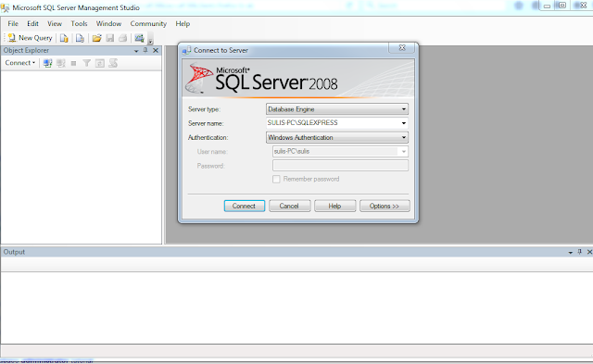Open the toolbar options overflow arrow
The height and width of the screenshot is (364, 593).
[x=150, y=41]
